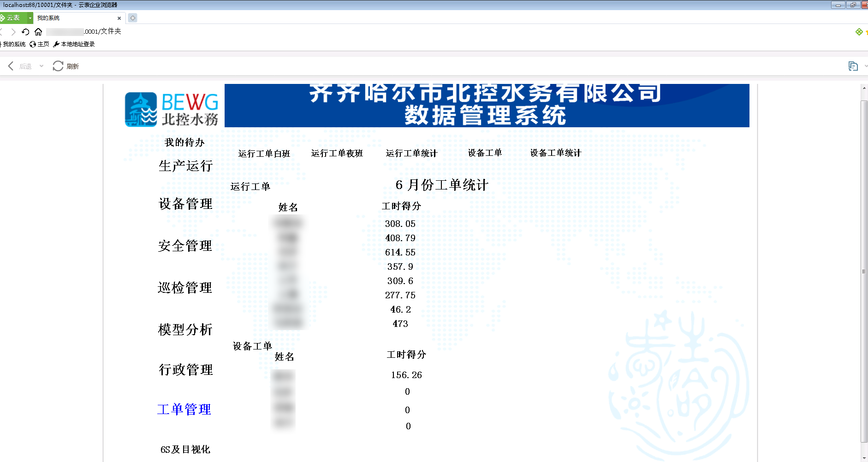The image size is (868, 462).
Task: Select 工单管理 in the side menu
Action: pyautogui.click(x=184, y=409)
